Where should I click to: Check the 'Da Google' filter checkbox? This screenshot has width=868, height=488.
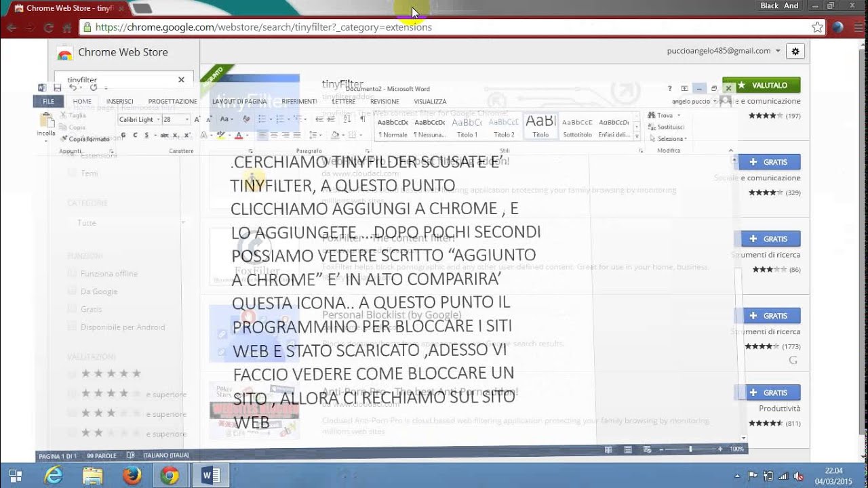(x=72, y=291)
